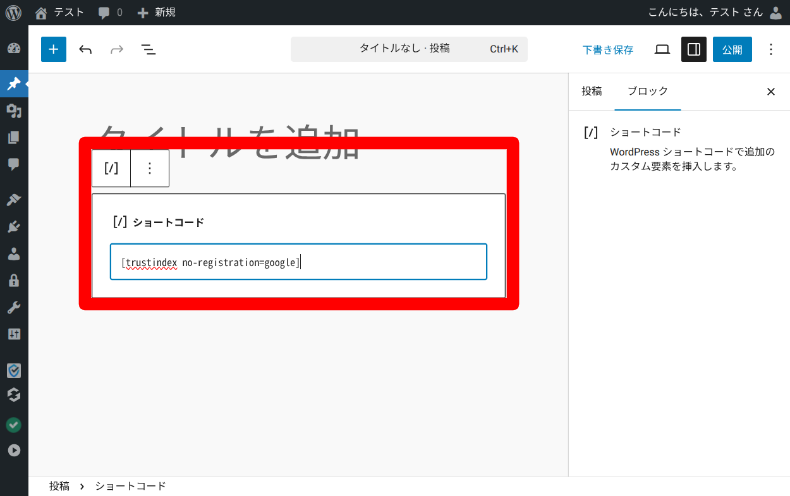Select 投稿 in the bottom breadcrumb

(x=60, y=486)
